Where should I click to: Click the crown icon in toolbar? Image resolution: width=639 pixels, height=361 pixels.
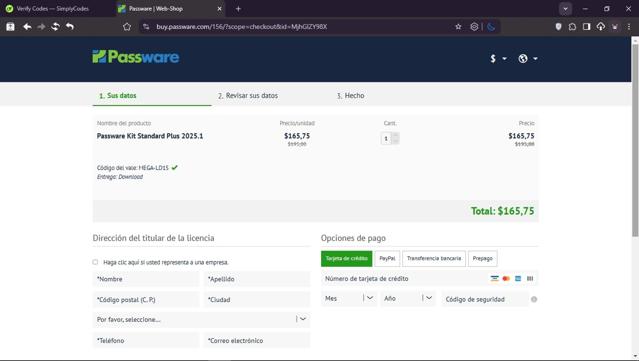coord(615,26)
